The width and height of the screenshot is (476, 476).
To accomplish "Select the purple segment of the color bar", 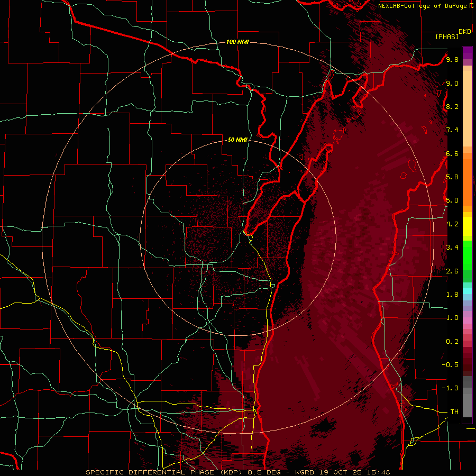I will pyautogui.click(x=467, y=53).
